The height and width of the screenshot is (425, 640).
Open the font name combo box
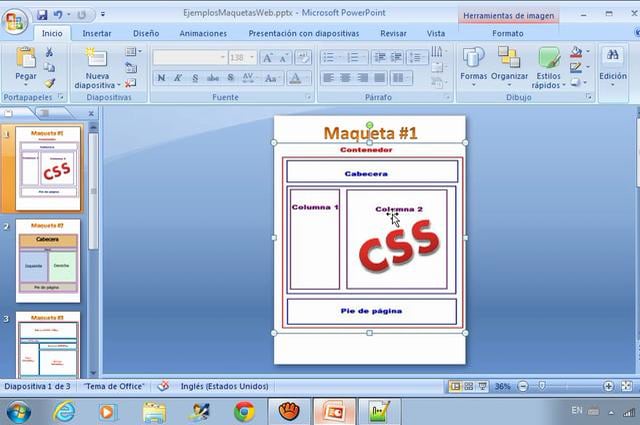(x=190, y=58)
